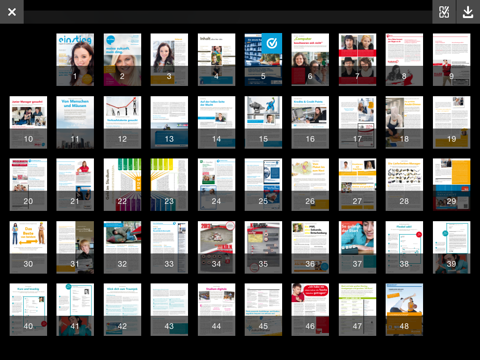Open page 12 thumbnail

[122, 122]
